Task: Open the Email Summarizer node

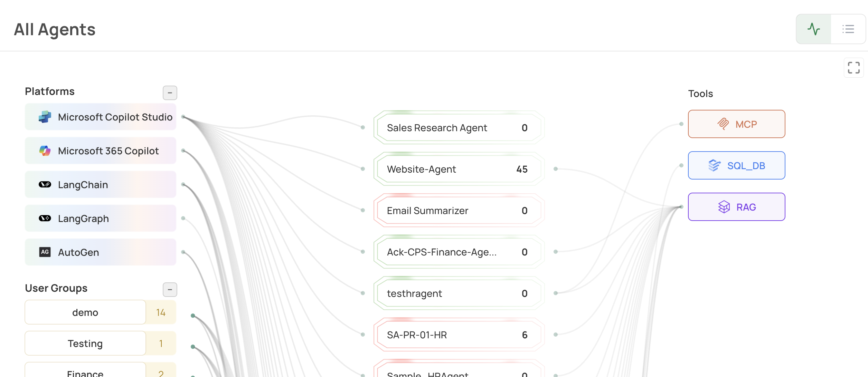Action: pos(459,211)
